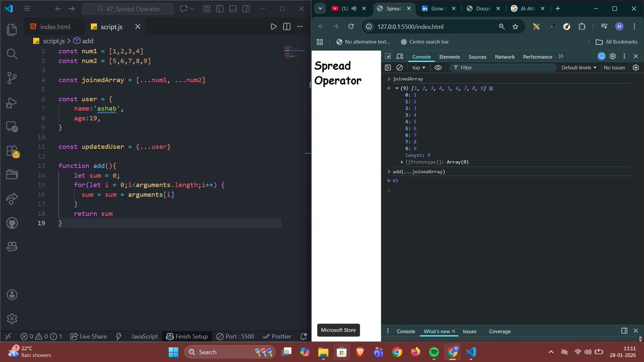Click the console Filter input

502,68
